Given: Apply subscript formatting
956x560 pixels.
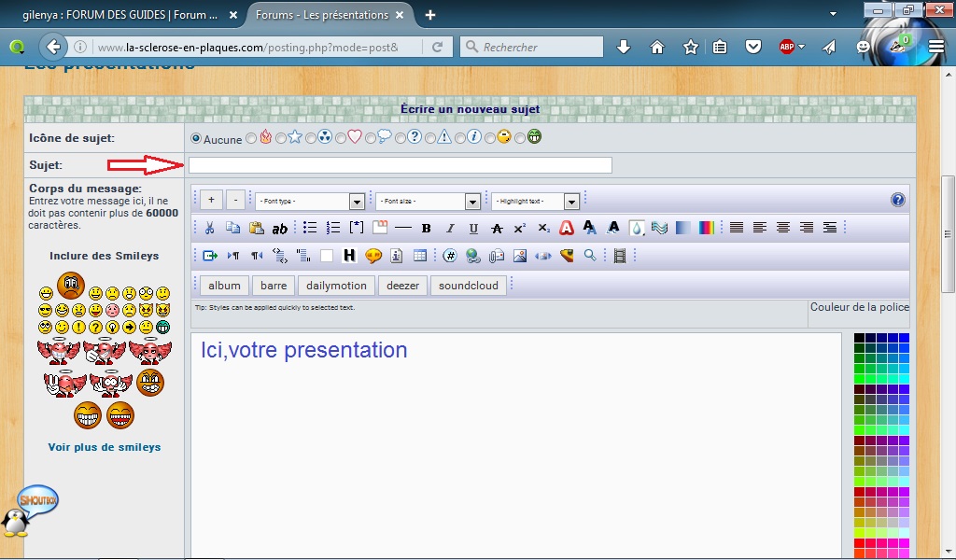Looking at the screenshot, I should pyautogui.click(x=543, y=228).
